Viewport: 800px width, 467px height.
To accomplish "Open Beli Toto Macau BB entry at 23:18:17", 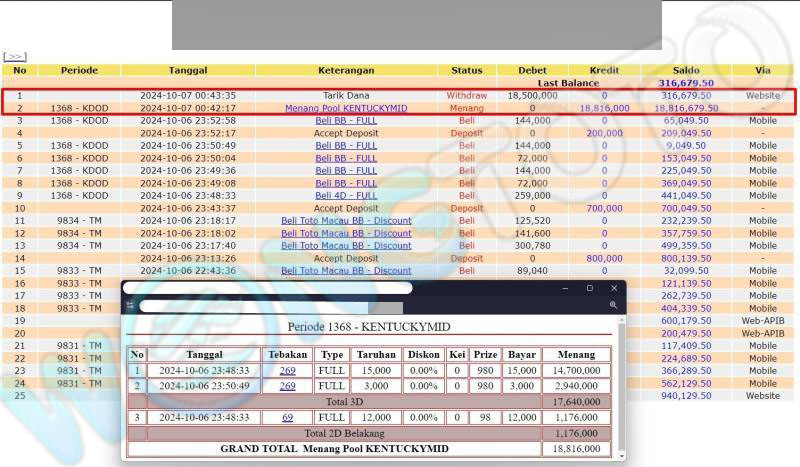I will tap(346, 220).
